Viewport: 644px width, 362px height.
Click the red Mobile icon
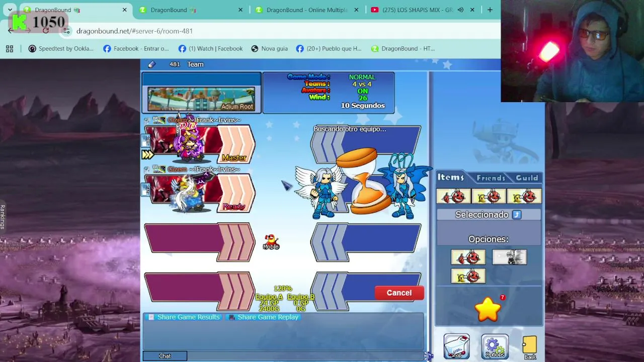point(271,242)
